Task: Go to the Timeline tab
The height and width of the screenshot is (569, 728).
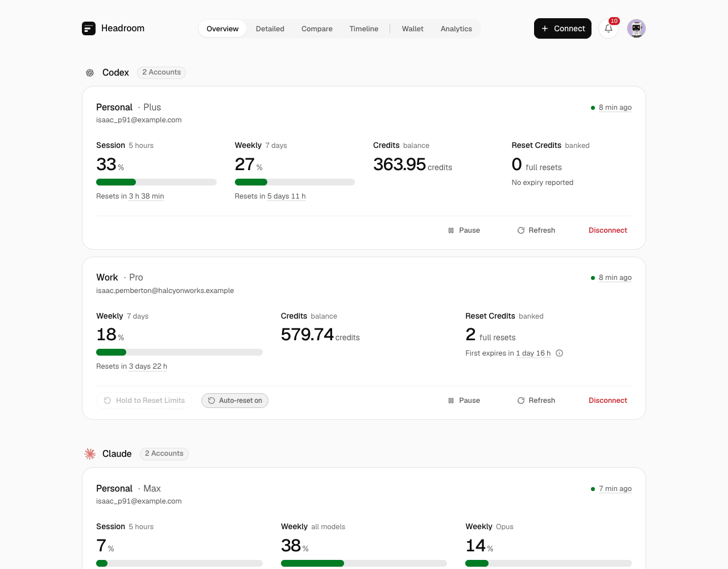Action: [364, 28]
